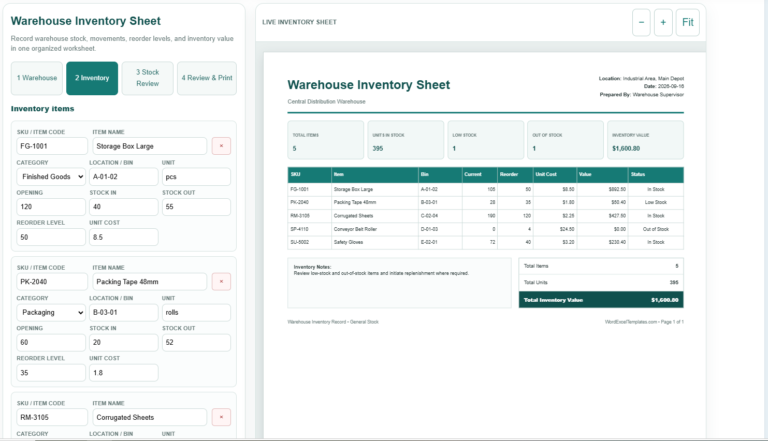Image resolution: width=768 pixels, height=441 pixels.
Task: Click the Total Items summary card
Action: (326, 140)
